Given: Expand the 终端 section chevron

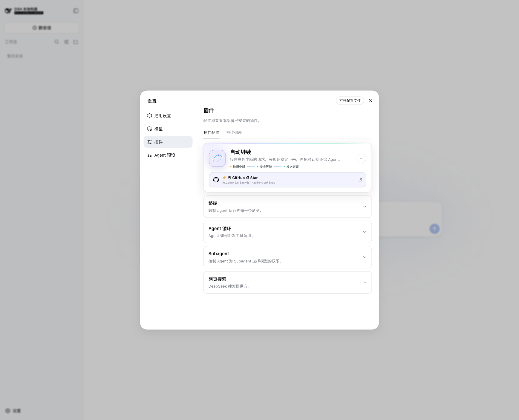Looking at the screenshot, I should click(365, 207).
